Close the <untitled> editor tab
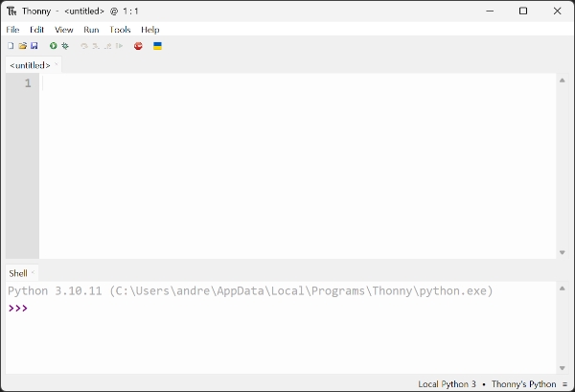 click(57, 64)
